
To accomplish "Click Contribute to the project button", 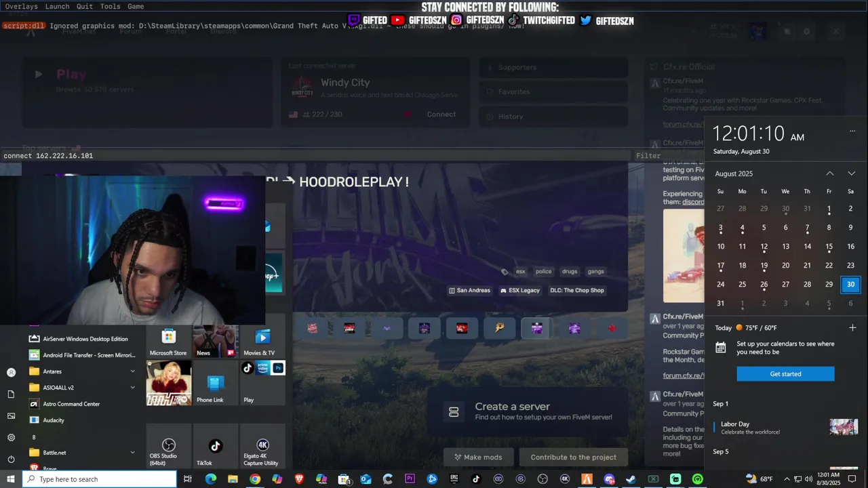I will [574, 457].
